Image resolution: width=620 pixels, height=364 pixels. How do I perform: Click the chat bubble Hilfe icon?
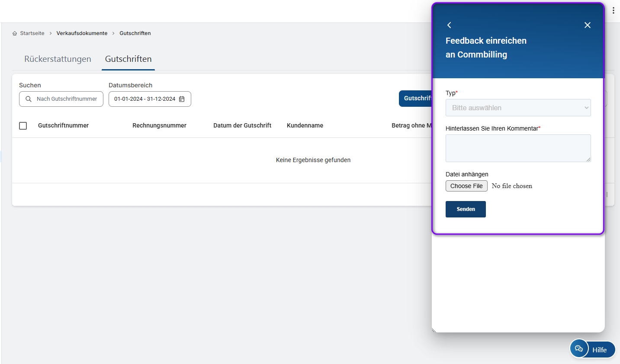coord(579,348)
